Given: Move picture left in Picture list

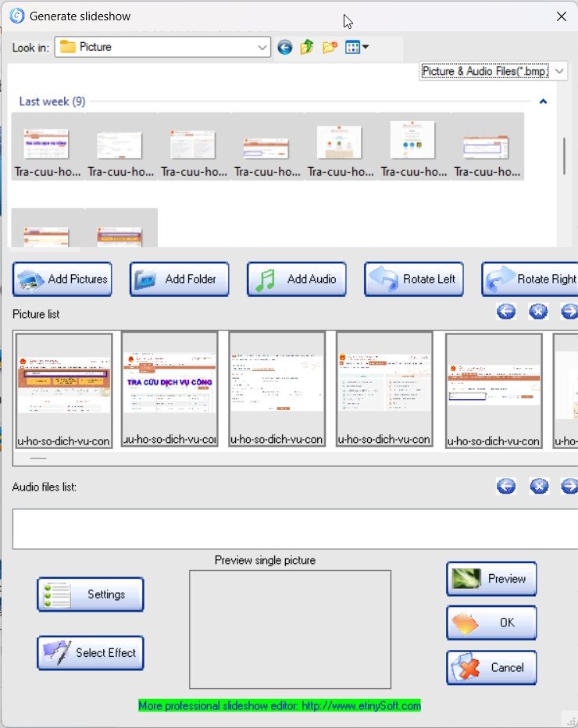Looking at the screenshot, I should tap(506, 311).
